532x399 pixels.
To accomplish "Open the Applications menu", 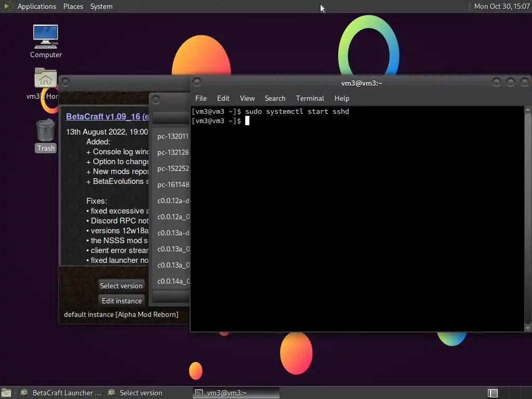I will [x=37, y=6].
